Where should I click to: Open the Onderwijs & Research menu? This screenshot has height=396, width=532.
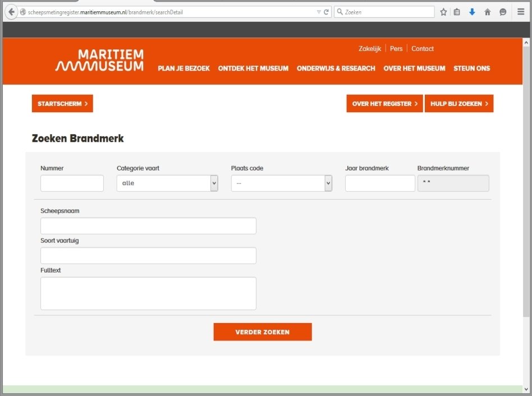point(336,68)
